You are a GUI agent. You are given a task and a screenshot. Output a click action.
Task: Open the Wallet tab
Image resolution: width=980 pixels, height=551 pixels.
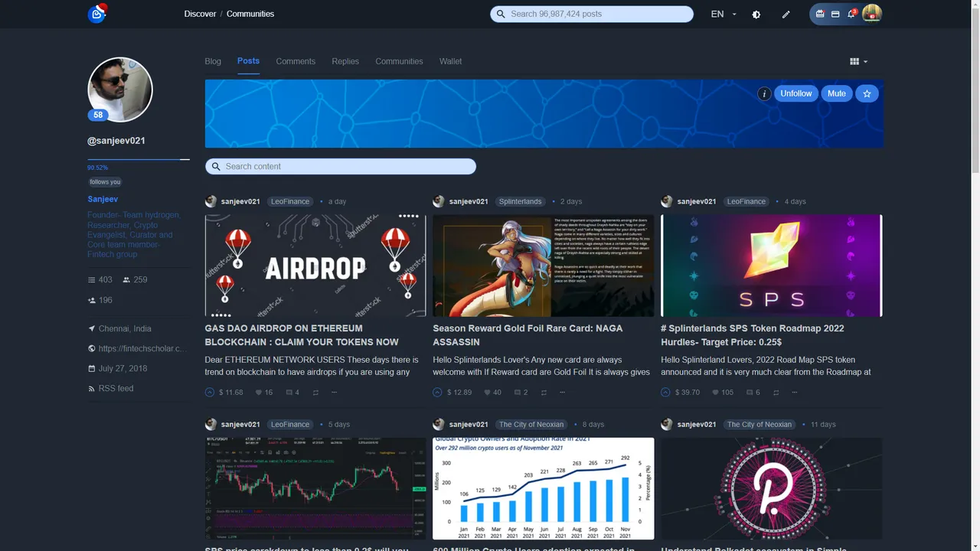click(450, 61)
